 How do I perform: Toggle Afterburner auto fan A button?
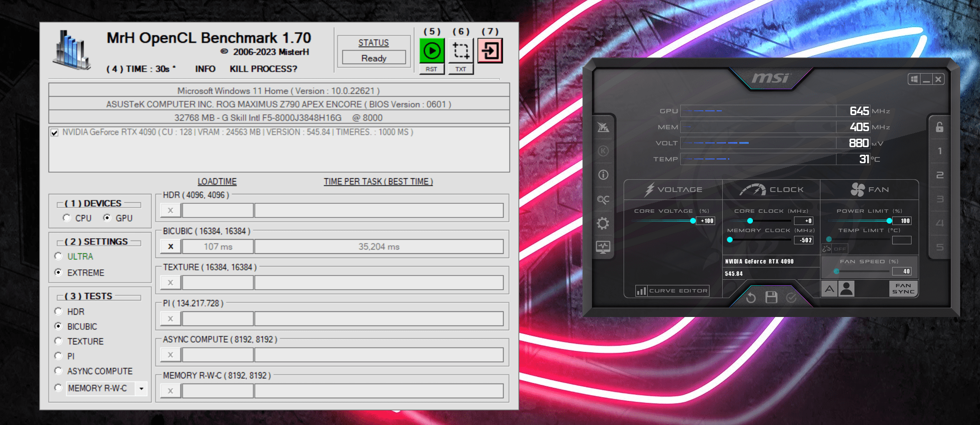829,289
